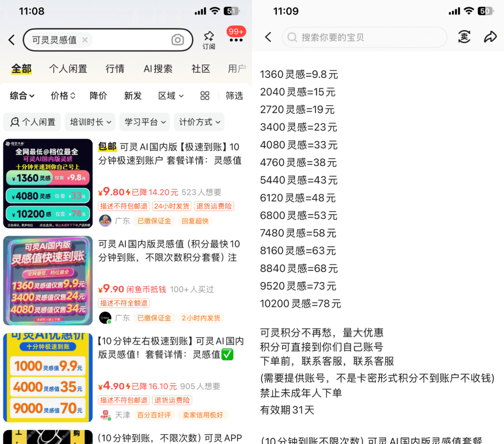Image resolution: width=504 pixels, height=444 pixels.
Task: Select the 社区 community tab
Action: point(201,69)
